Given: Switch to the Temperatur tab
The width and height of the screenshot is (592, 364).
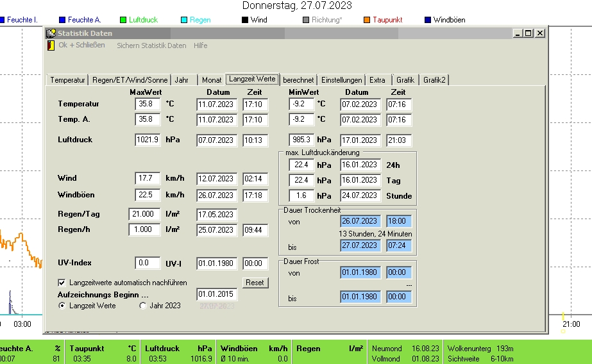Looking at the screenshot, I should pos(67,80).
